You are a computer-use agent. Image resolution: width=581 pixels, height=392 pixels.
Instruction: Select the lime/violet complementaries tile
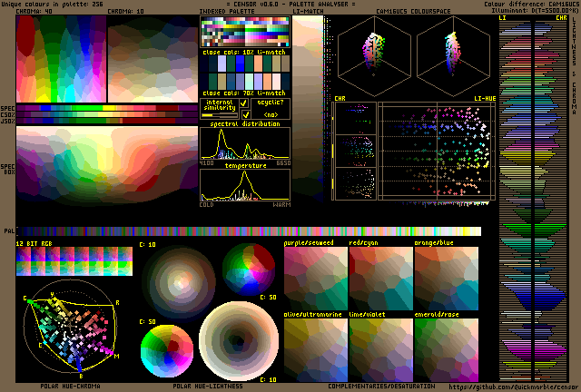tap(380, 349)
